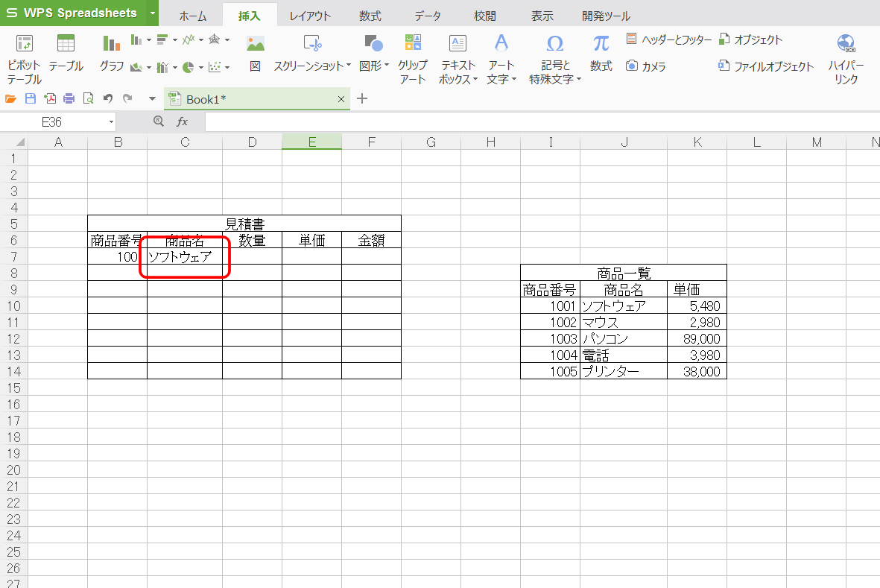Switch to the 数式 ribbon tab

coord(370,16)
